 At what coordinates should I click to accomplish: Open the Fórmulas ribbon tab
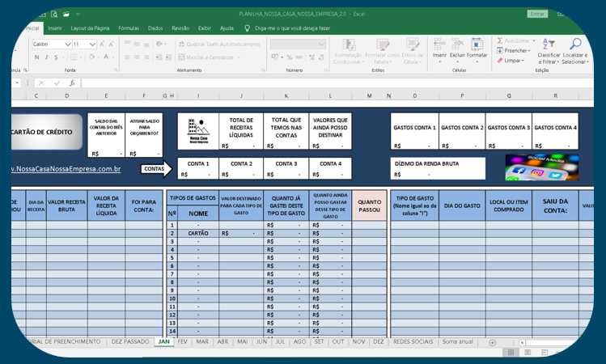tap(129, 28)
